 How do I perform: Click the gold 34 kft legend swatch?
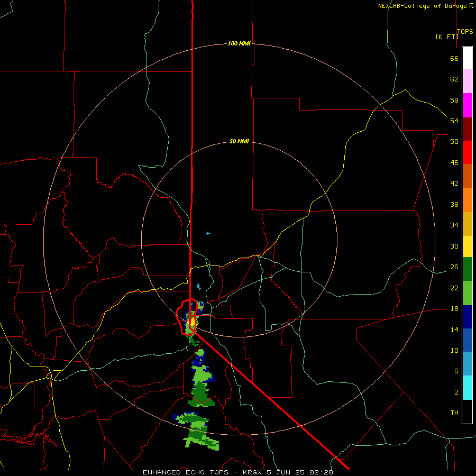coord(467,224)
